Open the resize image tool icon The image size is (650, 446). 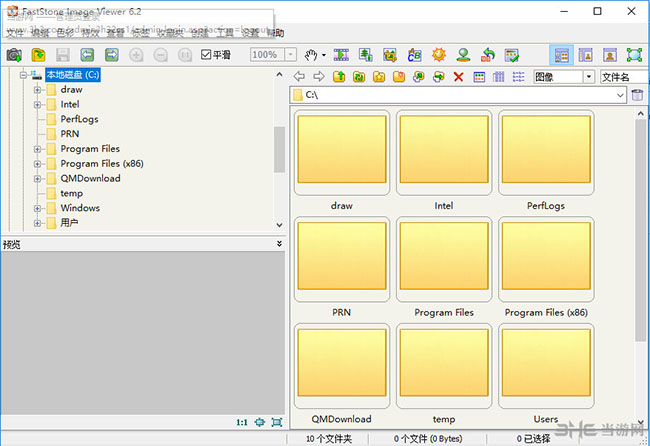(x=365, y=55)
